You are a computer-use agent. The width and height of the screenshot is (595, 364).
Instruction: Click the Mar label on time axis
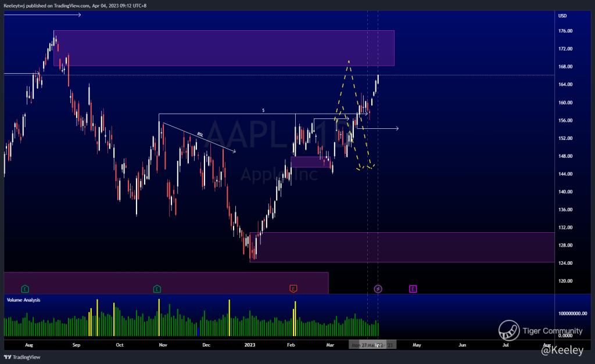[x=330, y=345]
